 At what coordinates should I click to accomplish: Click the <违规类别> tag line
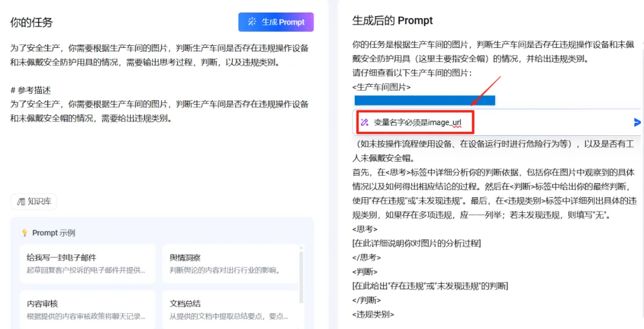tap(373, 315)
